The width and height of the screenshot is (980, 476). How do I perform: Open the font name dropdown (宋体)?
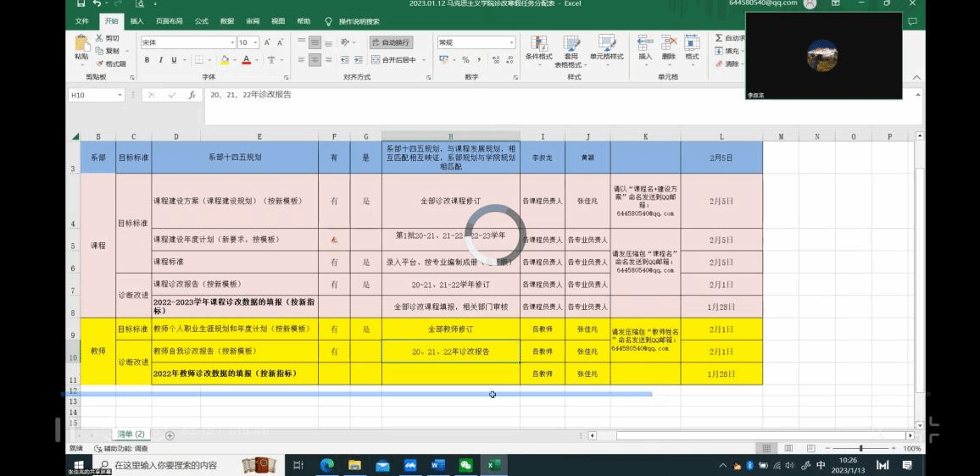coord(232,42)
